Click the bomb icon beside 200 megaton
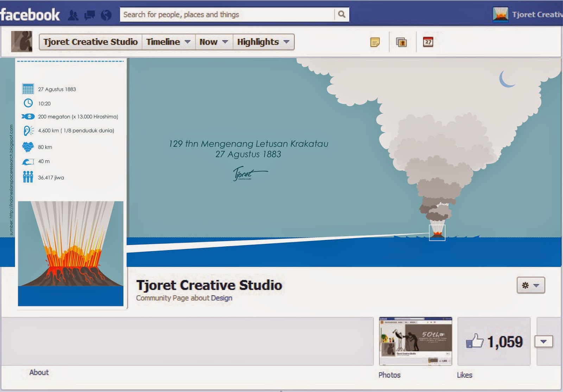This screenshot has height=392, width=563. [28, 116]
